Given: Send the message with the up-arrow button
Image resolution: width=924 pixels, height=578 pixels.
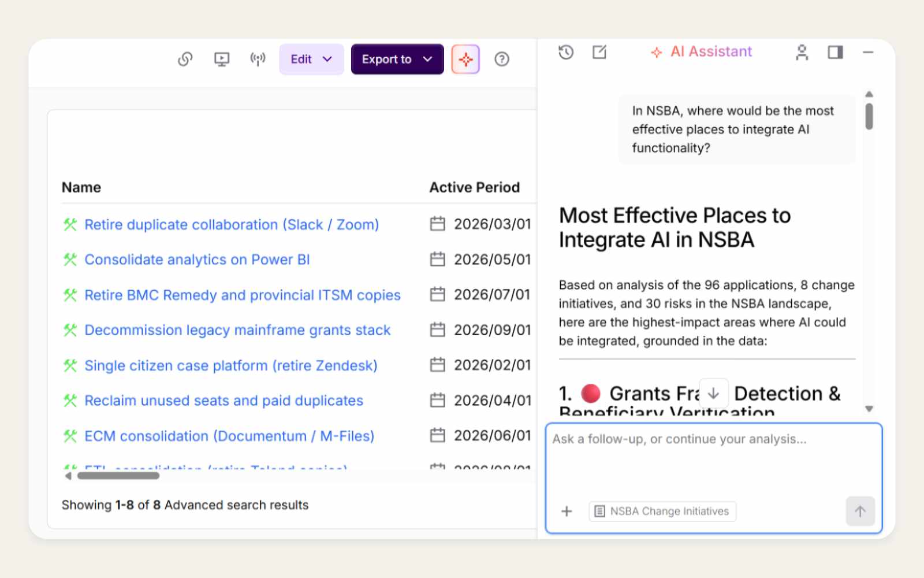Looking at the screenshot, I should coord(860,511).
